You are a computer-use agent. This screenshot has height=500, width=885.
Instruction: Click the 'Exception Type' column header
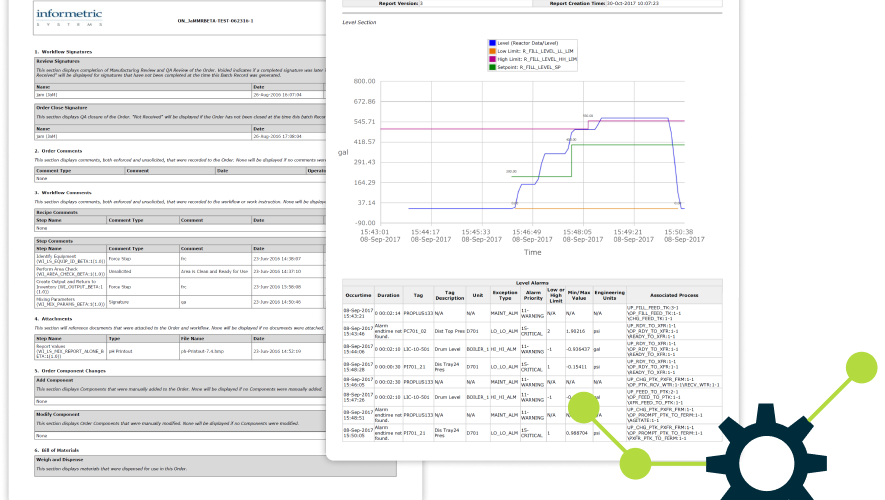(x=505, y=295)
